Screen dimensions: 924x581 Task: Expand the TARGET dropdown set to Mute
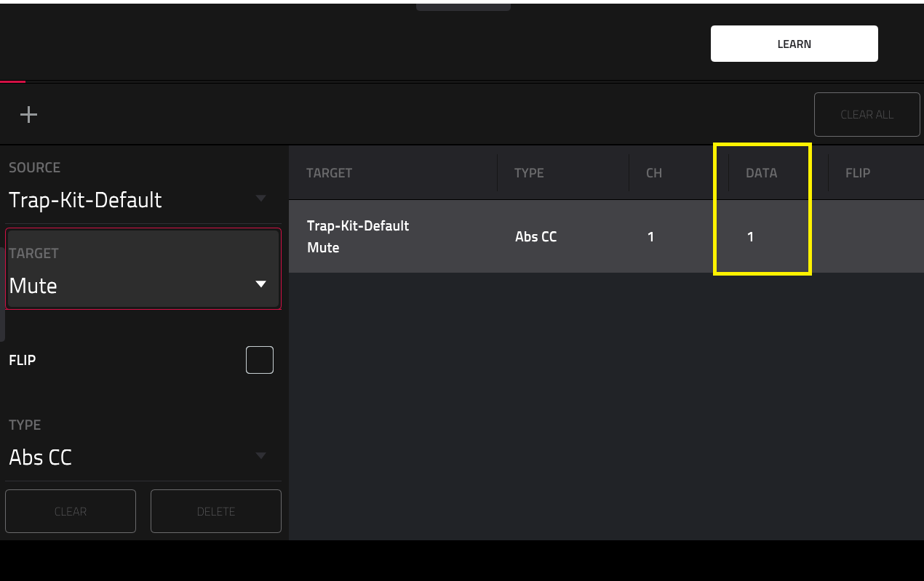[x=143, y=269]
